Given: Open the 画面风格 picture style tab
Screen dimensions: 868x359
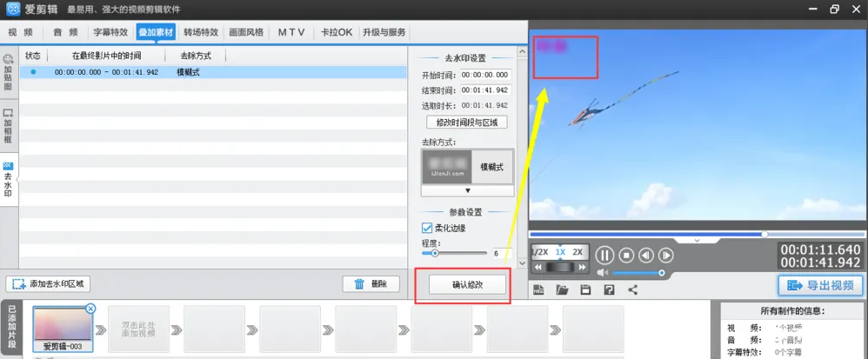Looking at the screenshot, I should click(246, 32).
